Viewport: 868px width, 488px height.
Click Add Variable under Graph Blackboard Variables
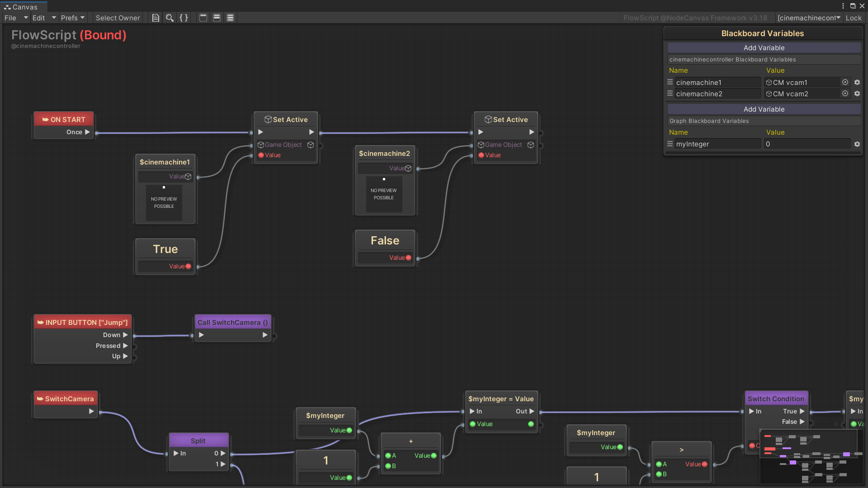pyautogui.click(x=764, y=109)
